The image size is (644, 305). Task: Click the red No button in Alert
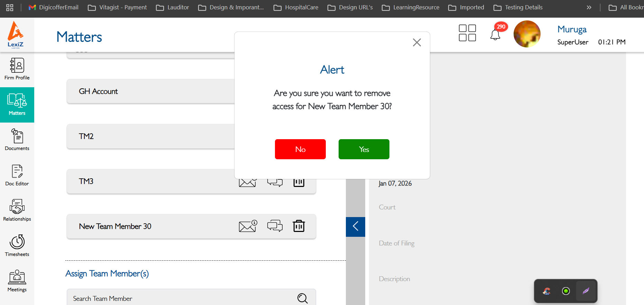click(x=300, y=149)
